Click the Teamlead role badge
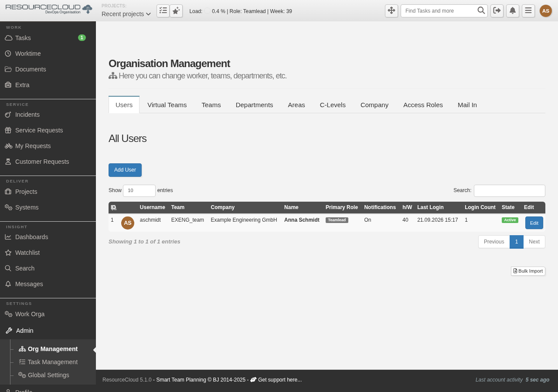This screenshot has width=558, height=392. [x=337, y=220]
